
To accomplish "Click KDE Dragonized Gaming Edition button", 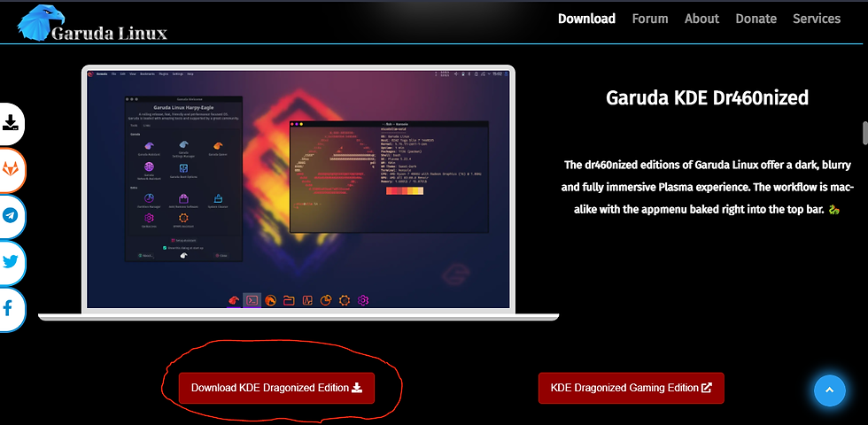I will [631, 388].
